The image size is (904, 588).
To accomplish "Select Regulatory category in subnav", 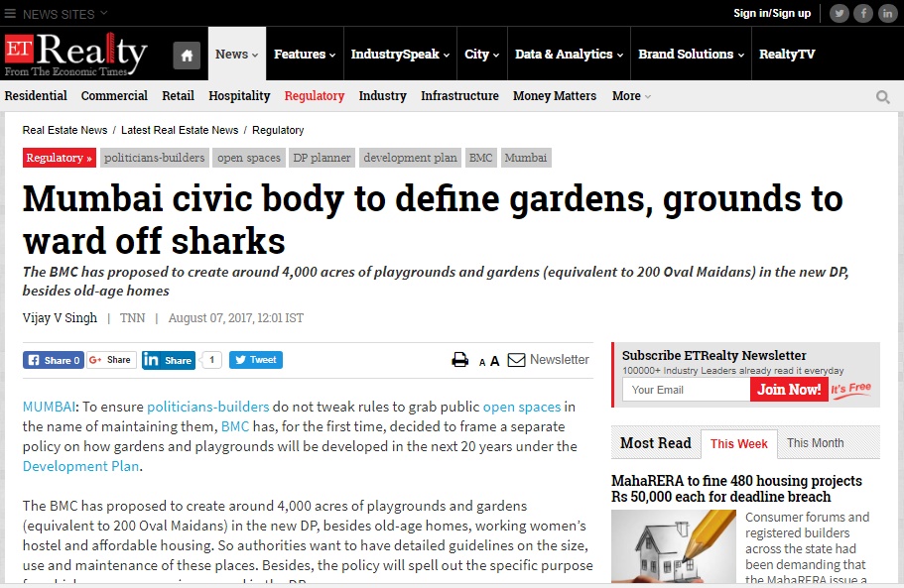I will (x=315, y=96).
